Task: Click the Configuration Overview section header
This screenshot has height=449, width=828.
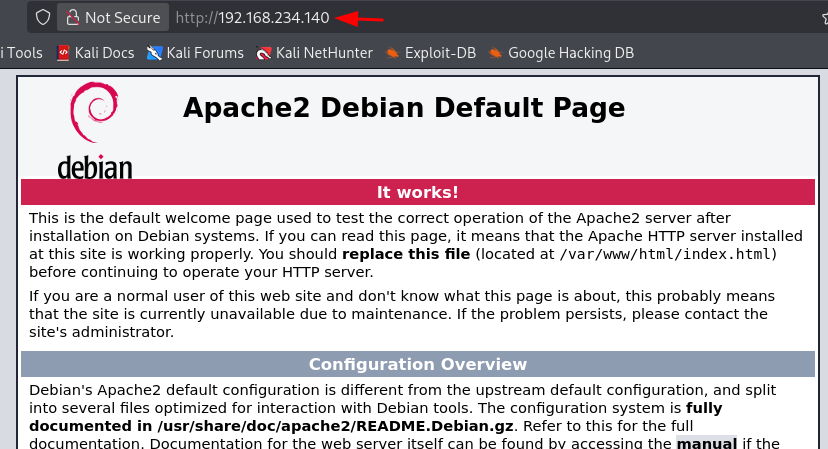Action: [418, 364]
